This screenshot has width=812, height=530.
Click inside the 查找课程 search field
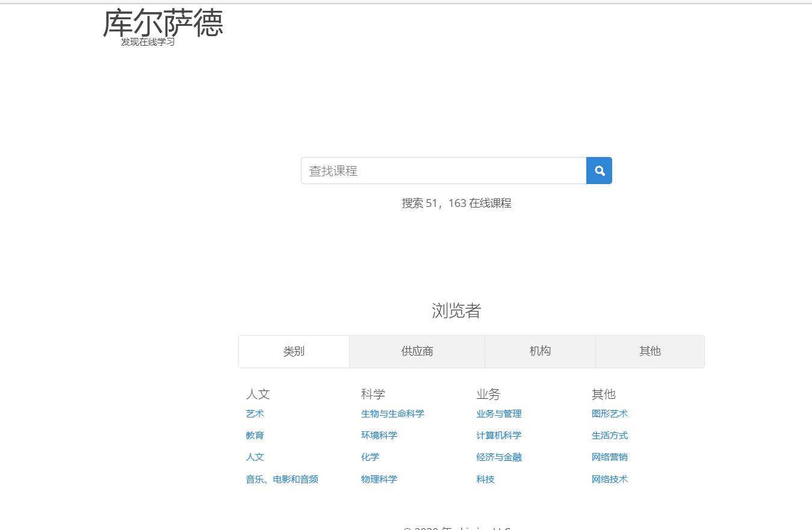coord(444,170)
